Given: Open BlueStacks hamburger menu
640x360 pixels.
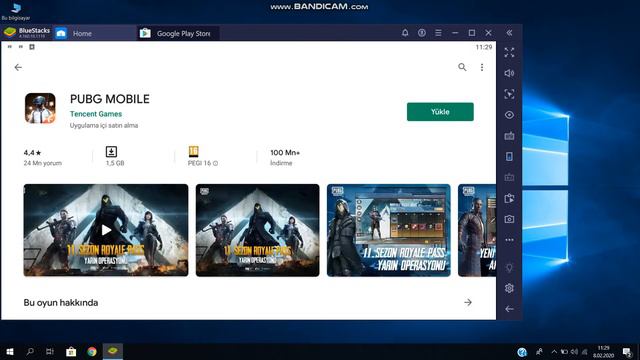Looking at the screenshot, I should (438, 33).
